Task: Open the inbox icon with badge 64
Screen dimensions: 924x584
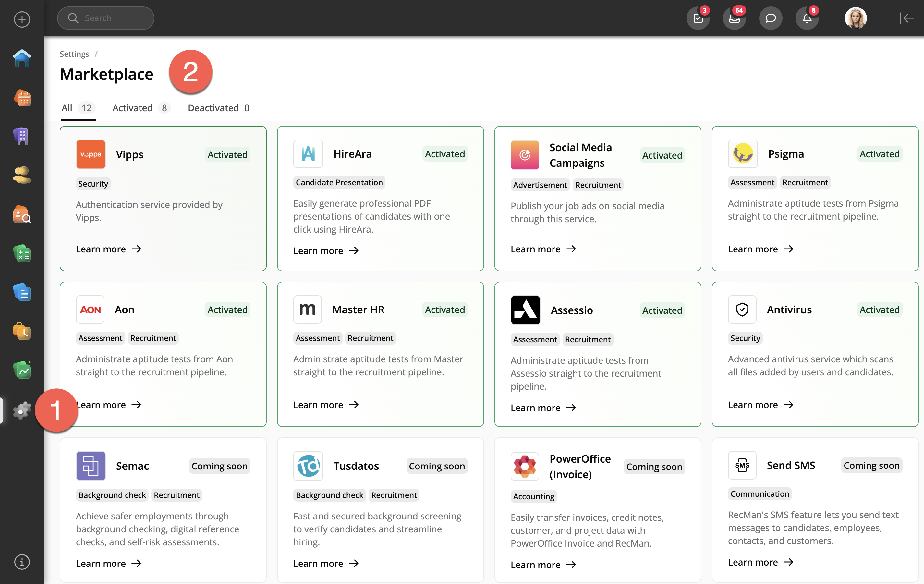Action: pyautogui.click(x=734, y=18)
